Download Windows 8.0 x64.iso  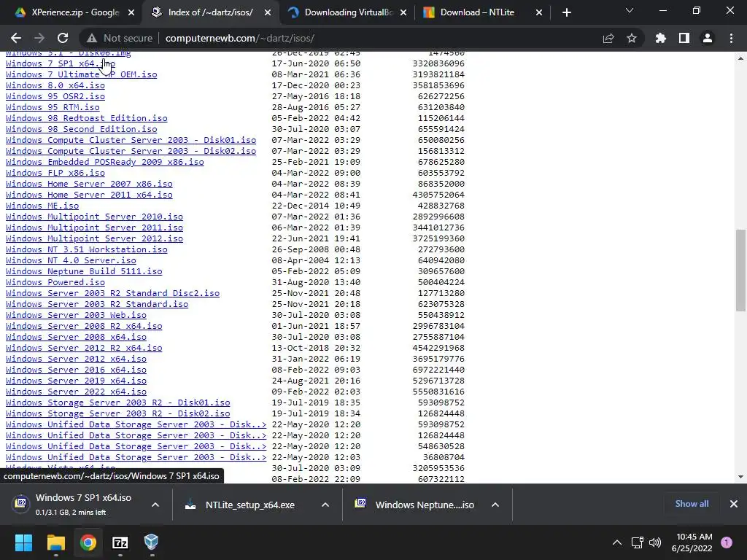55,85
